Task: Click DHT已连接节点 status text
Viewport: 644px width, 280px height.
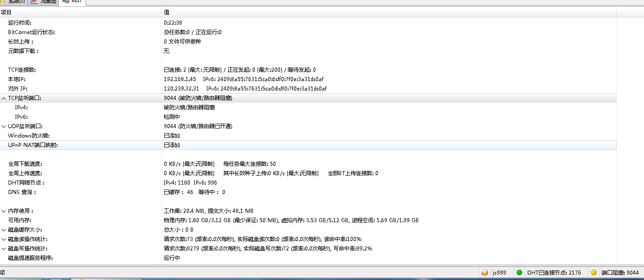Action: click(x=554, y=272)
